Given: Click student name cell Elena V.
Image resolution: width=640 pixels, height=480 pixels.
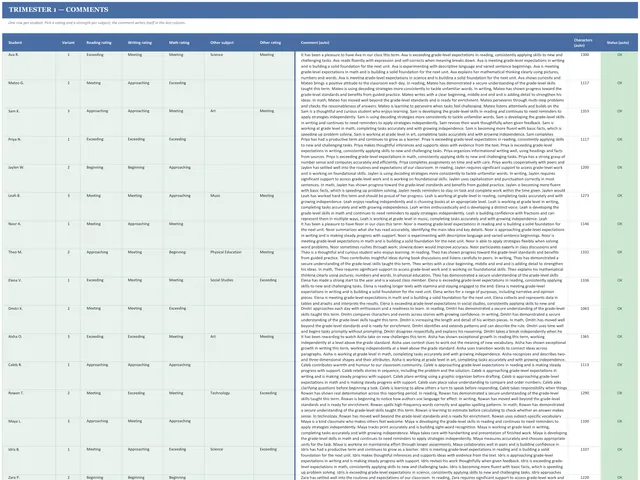Looking at the screenshot, I should 29,291.
